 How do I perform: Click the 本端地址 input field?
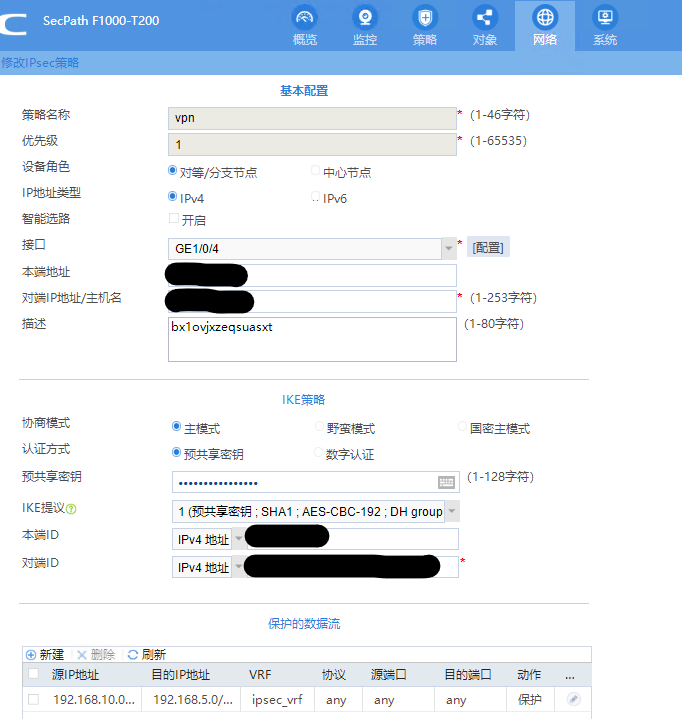[312, 275]
